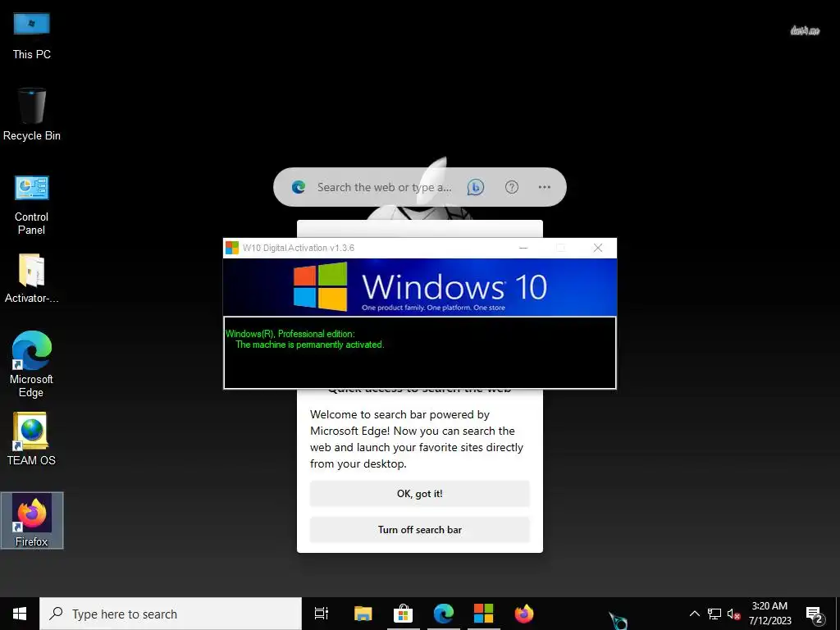Screen dimensions: 840x630
Task: Close the W10 Digital Activation window
Action: [598, 248]
